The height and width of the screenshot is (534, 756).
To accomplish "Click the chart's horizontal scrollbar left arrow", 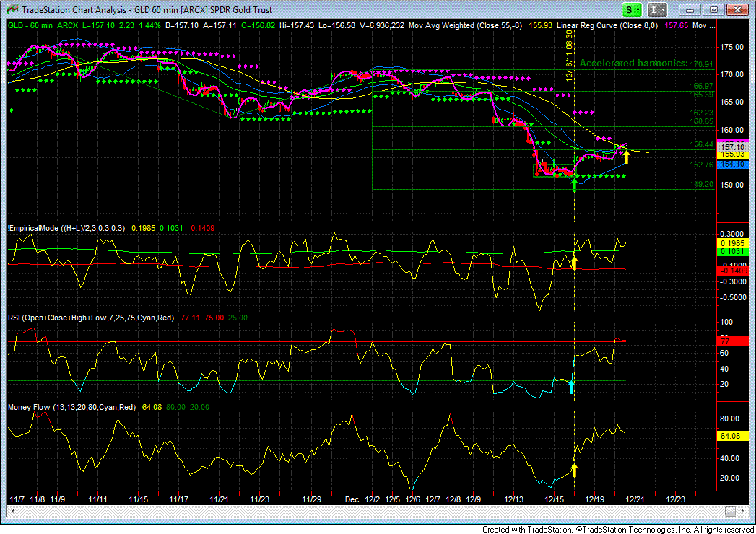I will coord(13,511).
